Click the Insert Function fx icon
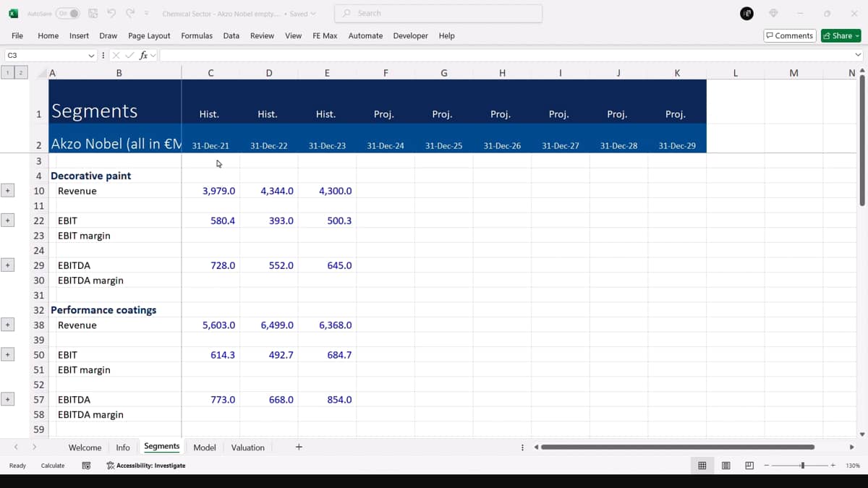The width and height of the screenshot is (868, 488). [143, 55]
